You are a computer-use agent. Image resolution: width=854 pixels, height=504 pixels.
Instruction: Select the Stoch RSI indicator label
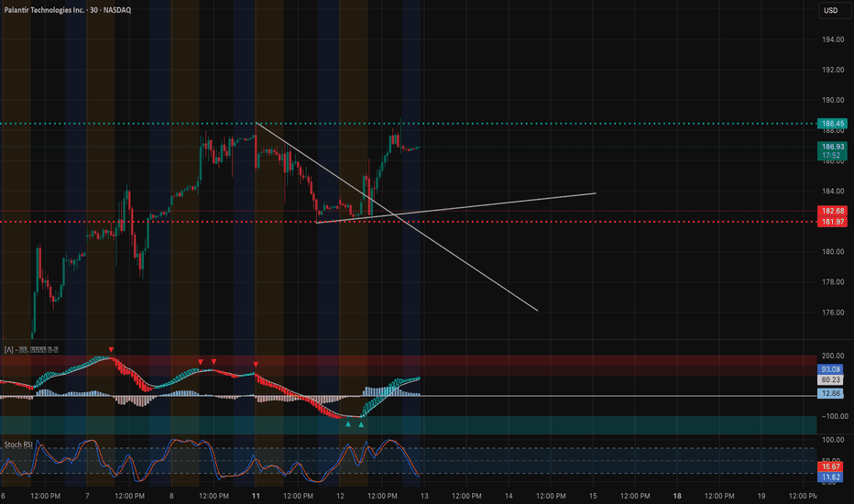pos(18,444)
